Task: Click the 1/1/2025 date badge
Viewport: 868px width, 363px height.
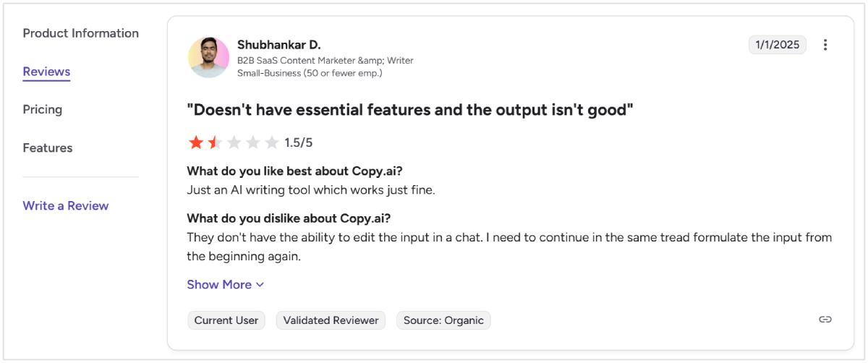Action: point(777,45)
